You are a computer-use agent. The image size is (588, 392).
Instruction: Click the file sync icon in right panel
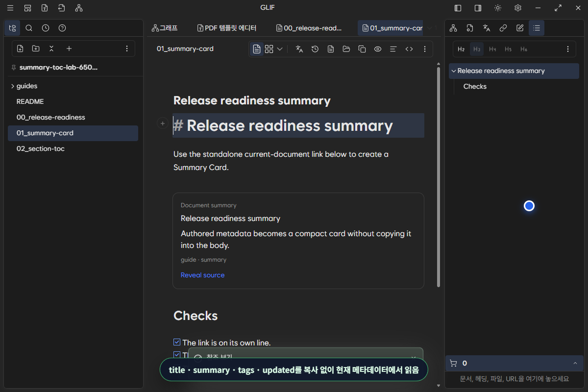[470, 28]
